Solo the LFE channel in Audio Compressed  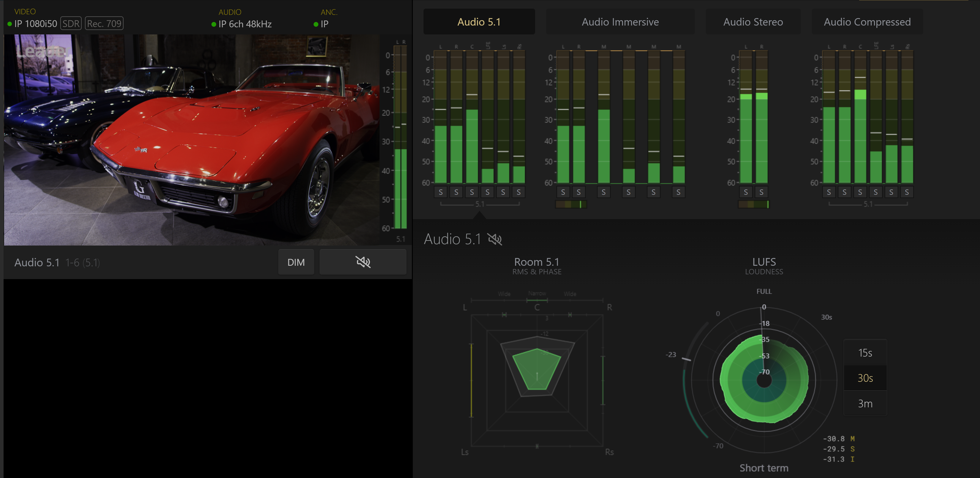(876, 192)
